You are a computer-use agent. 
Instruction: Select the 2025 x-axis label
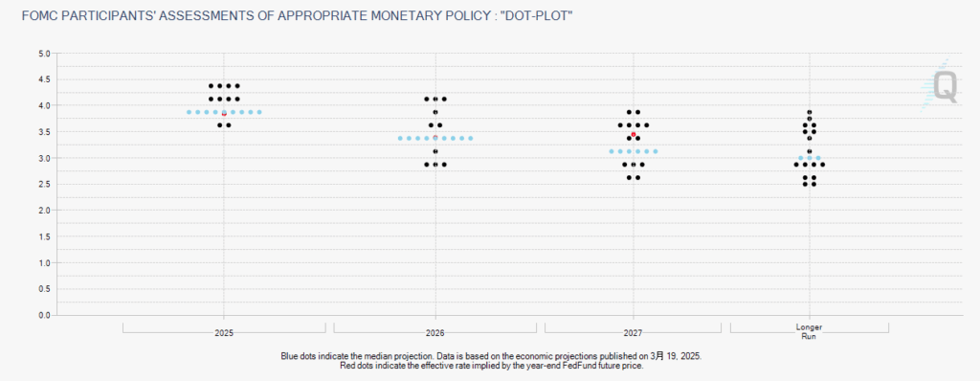coord(224,333)
